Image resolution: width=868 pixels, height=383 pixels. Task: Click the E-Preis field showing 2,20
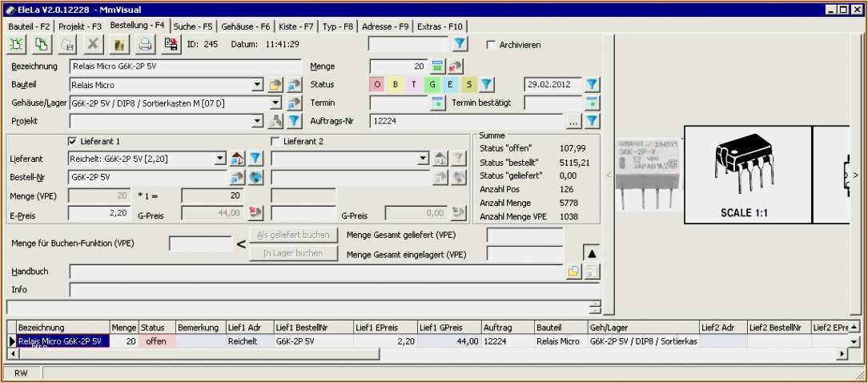[99, 213]
